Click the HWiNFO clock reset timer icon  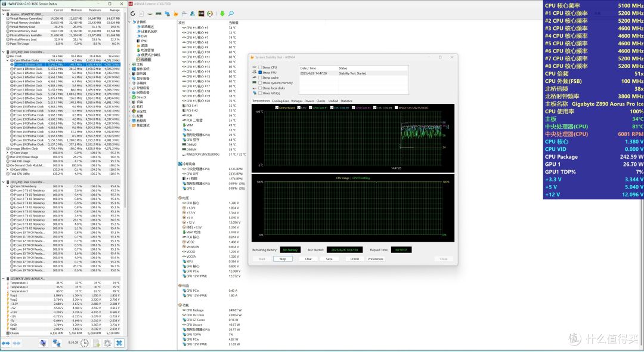tap(85, 342)
